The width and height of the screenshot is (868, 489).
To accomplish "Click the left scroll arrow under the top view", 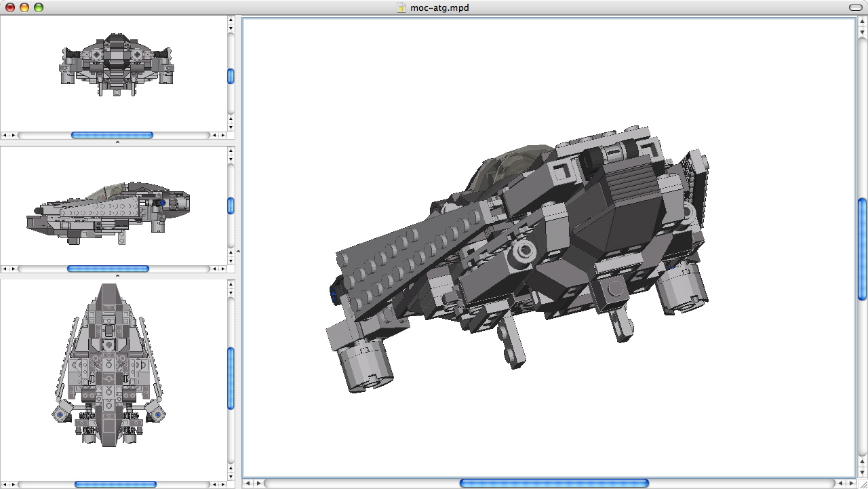I will coord(5,135).
